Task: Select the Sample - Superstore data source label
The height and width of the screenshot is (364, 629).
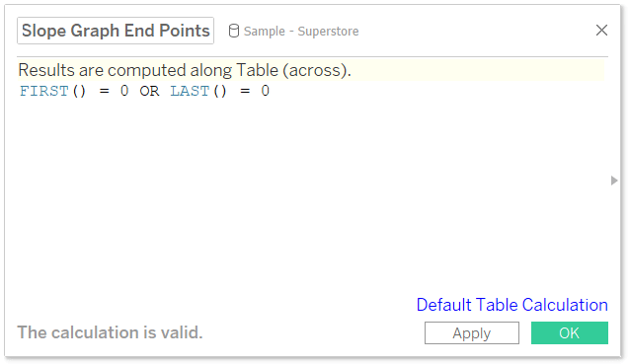Action: 301,32
